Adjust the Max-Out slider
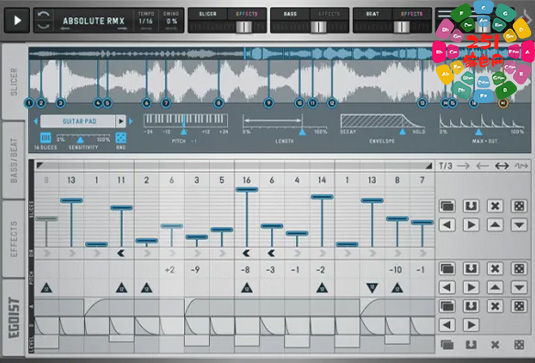This screenshot has height=363, width=535. 478,132
